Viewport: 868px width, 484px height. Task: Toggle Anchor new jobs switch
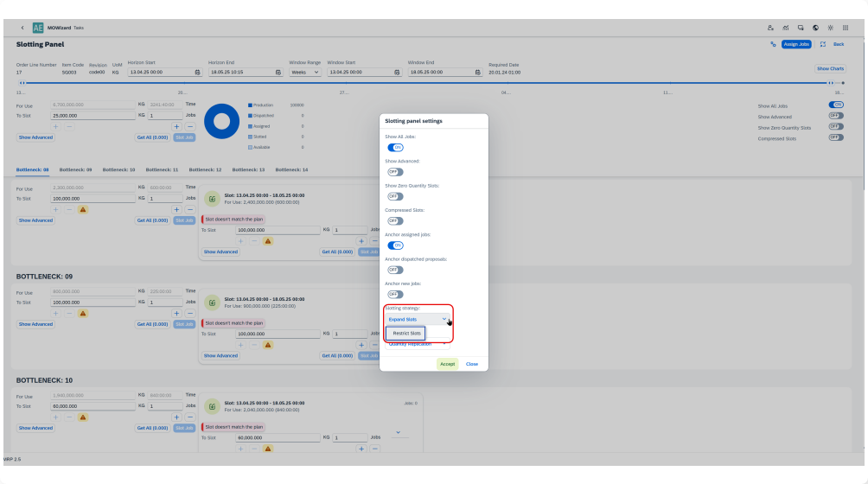click(x=395, y=294)
